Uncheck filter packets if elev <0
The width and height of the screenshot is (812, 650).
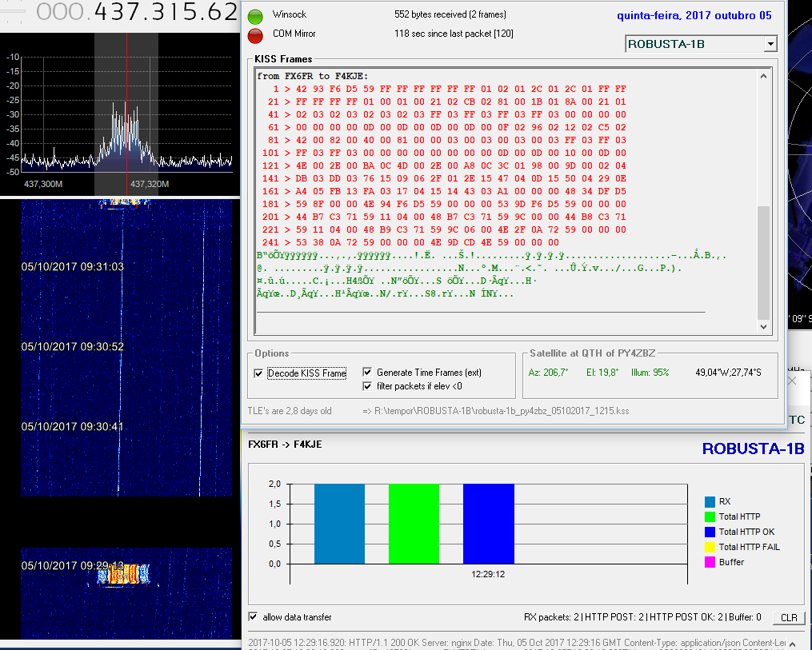[x=367, y=386]
